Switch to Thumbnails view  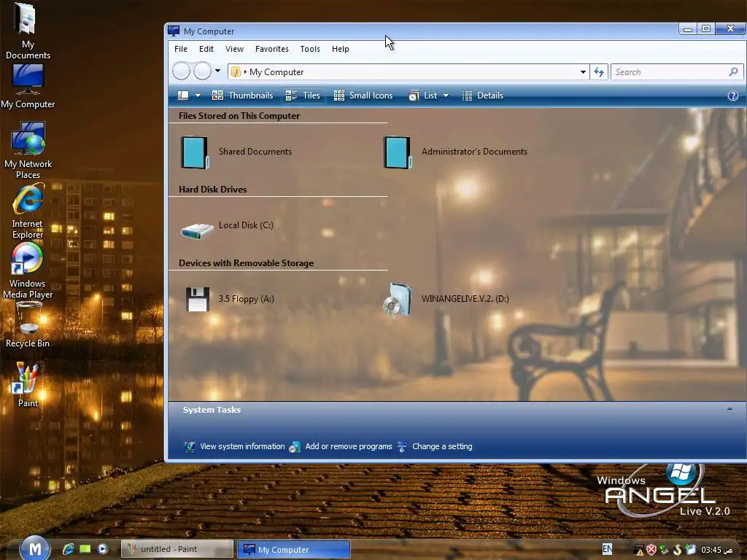[242, 96]
